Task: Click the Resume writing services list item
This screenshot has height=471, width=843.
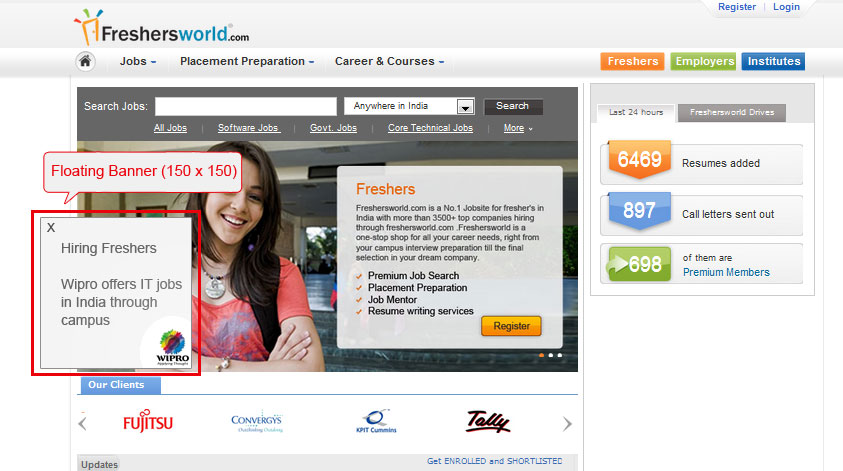Action: 420,311
